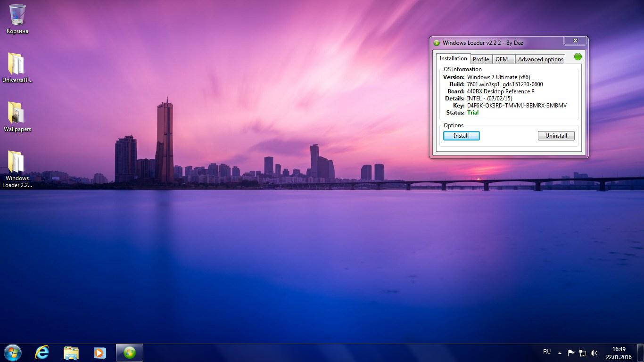This screenshot has width=644, height=362.
Task: Open Windows Media Player from taskbar
Action: [100, 353]
